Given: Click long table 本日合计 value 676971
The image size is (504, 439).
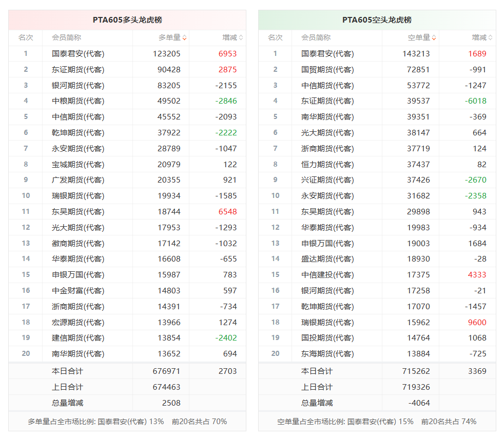Looking at the screenshot, I should [166, 371].
